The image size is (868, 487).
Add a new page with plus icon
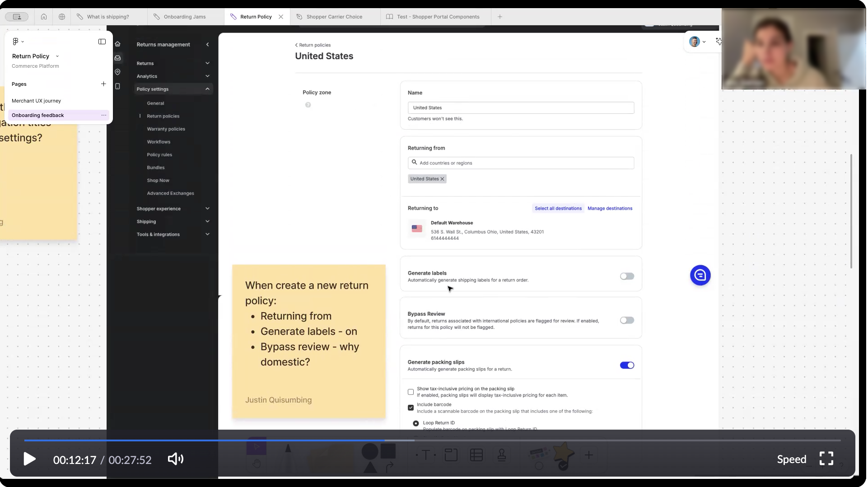(x=103, y=84)
